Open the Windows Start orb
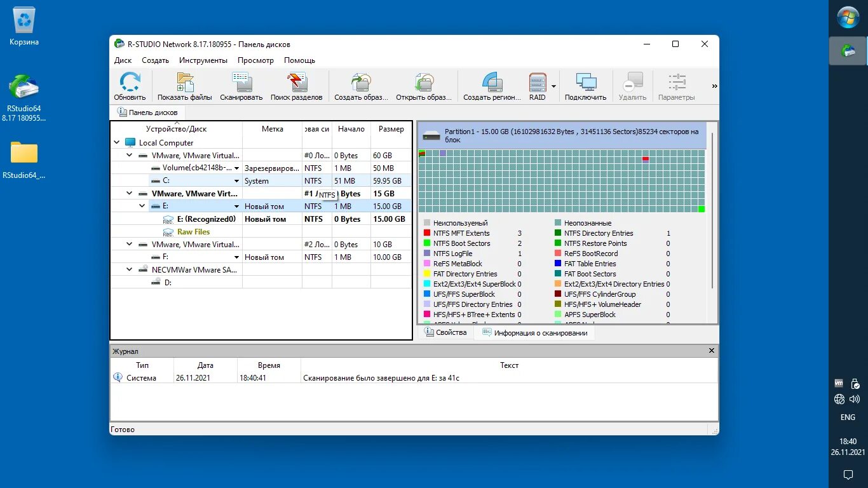This screenshot has height=488, width=868. (848, 17)
